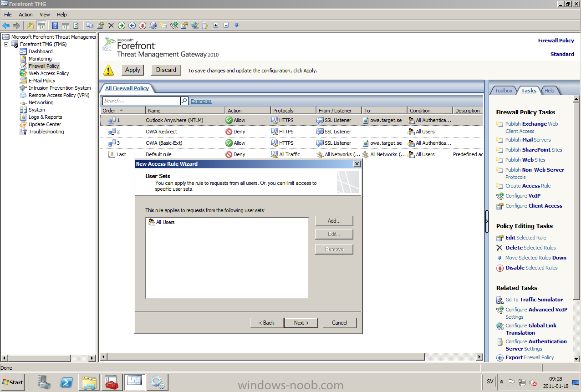
Task: Cancel the New Access Rule Wizard
Action: (340, 323)
